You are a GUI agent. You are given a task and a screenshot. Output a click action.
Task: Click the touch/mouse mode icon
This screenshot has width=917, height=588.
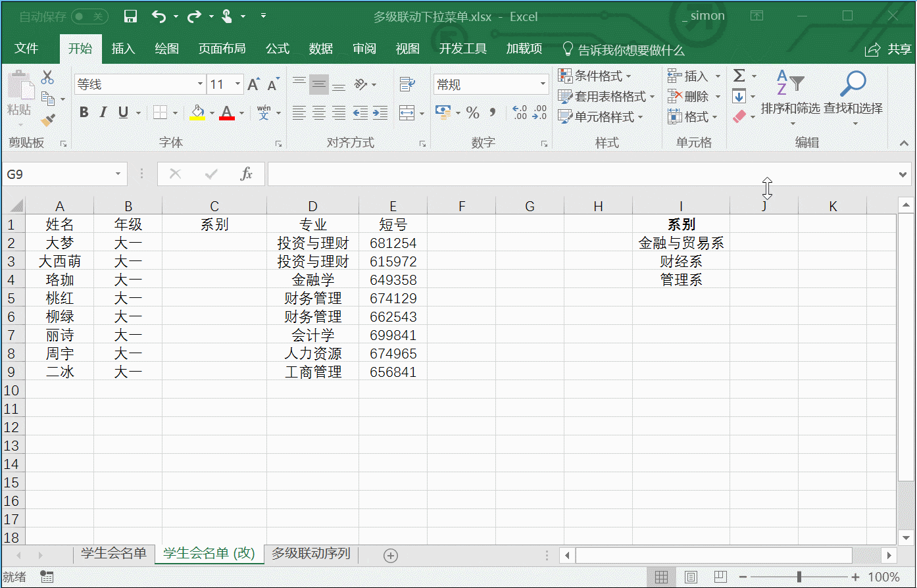(x=227, y=16)
